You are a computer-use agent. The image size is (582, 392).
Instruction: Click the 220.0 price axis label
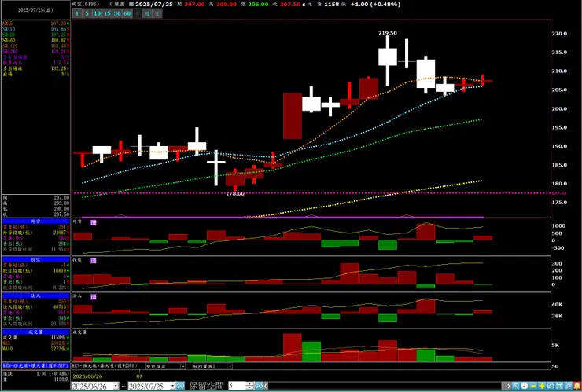tap(559, 33)
